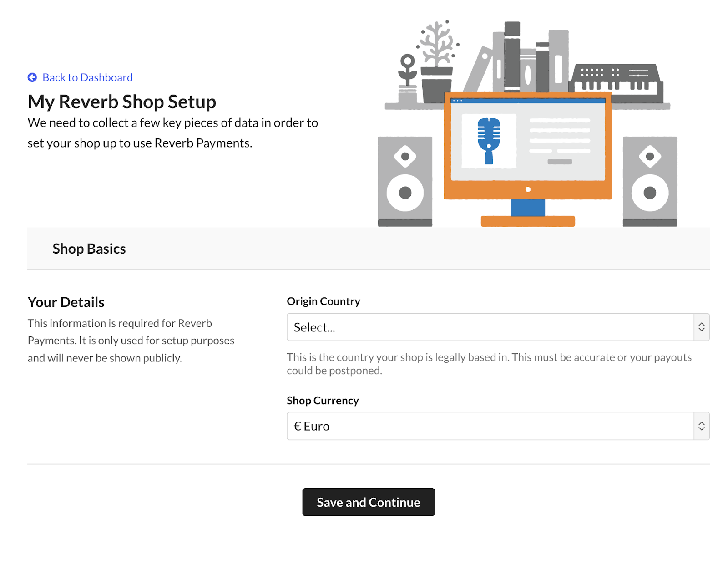The width and height of the screenshot is (728, 565).
Task: Click the right speaker illustration
Action: click(650, 181)
